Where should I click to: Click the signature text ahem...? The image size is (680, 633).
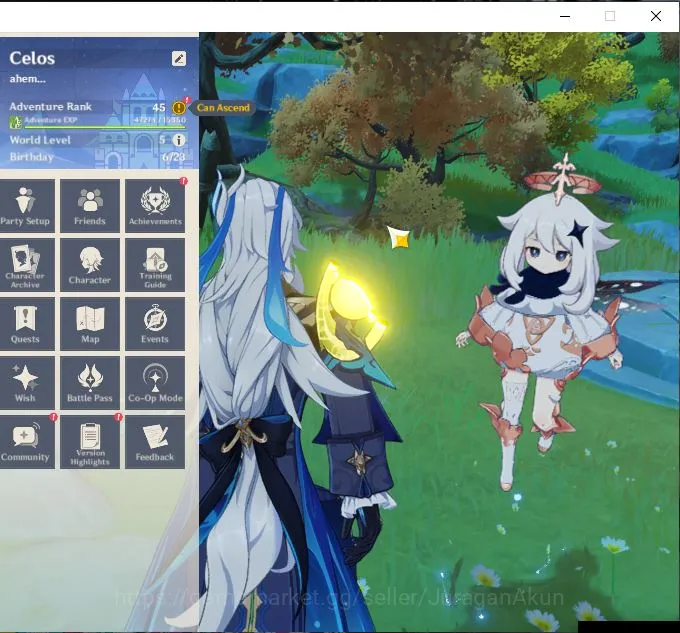point(28,79)
